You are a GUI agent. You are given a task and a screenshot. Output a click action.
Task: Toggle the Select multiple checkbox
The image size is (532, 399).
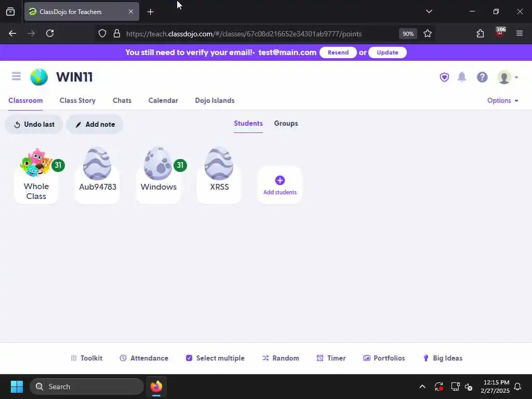[x=215, y=358]
